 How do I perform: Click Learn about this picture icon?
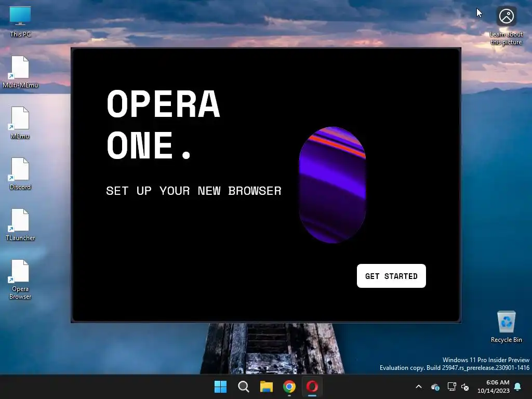click(x=506, y=26)
